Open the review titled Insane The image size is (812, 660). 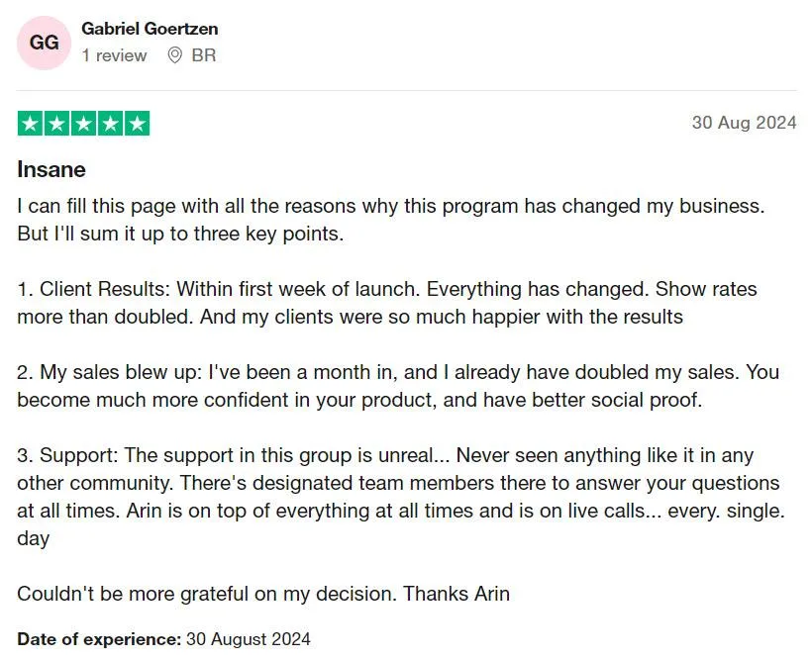[51, 170]
